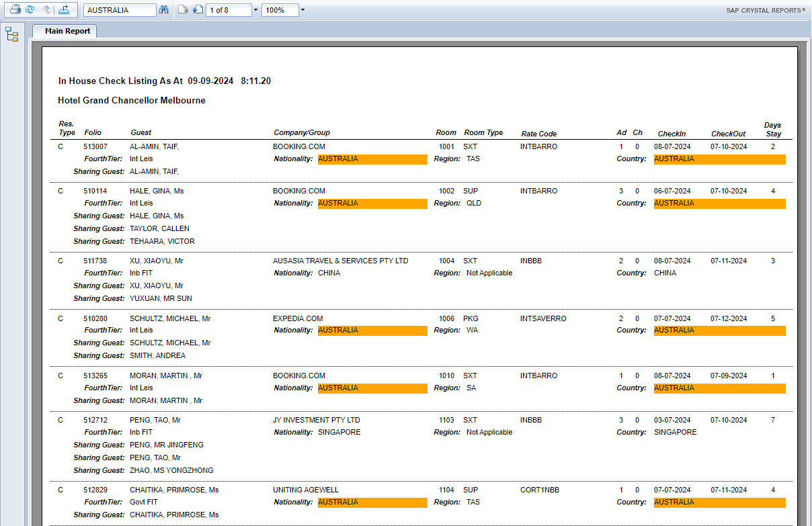Click the SAP Crystal Reports logo text
812x526 pixels.
[x=766, y=10]
